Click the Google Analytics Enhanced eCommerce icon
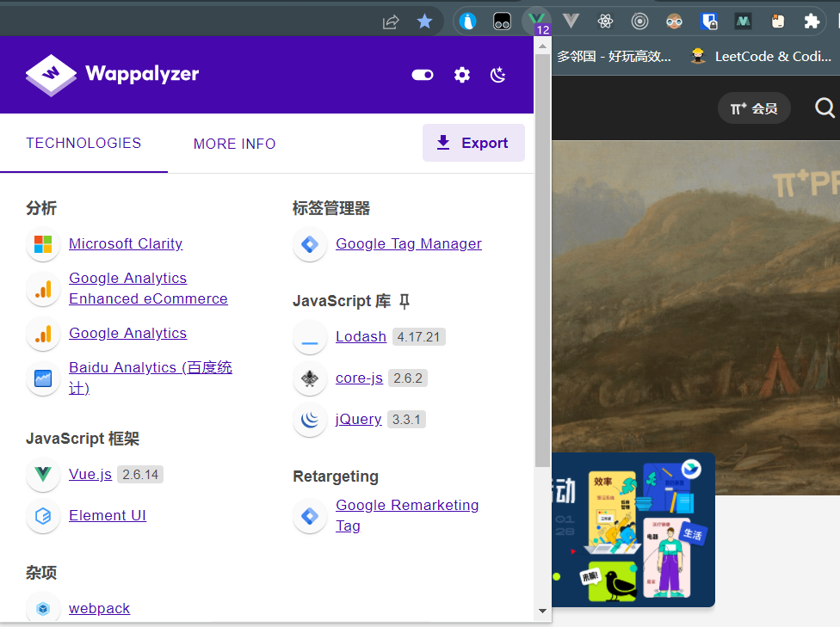 click(43, 289)
